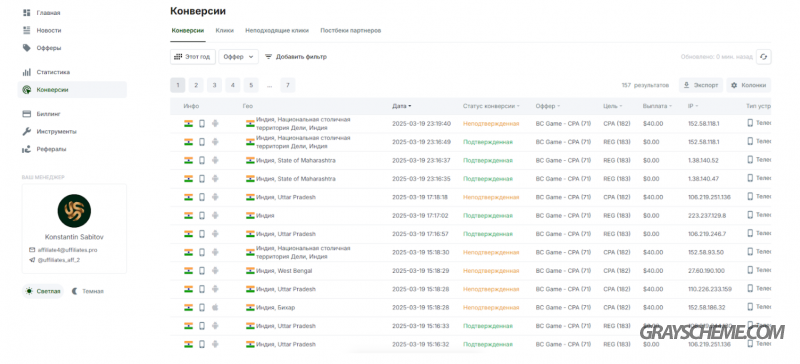800x364 pixels.
Task: Click IP 27.60.190.100
Action: pyautogui.click(x=706, y=271)
